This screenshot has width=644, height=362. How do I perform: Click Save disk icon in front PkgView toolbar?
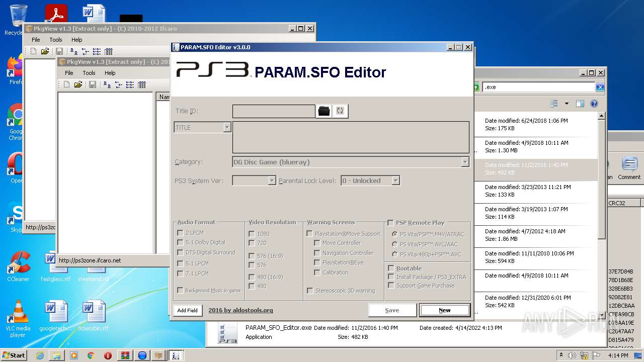point(93,84)
